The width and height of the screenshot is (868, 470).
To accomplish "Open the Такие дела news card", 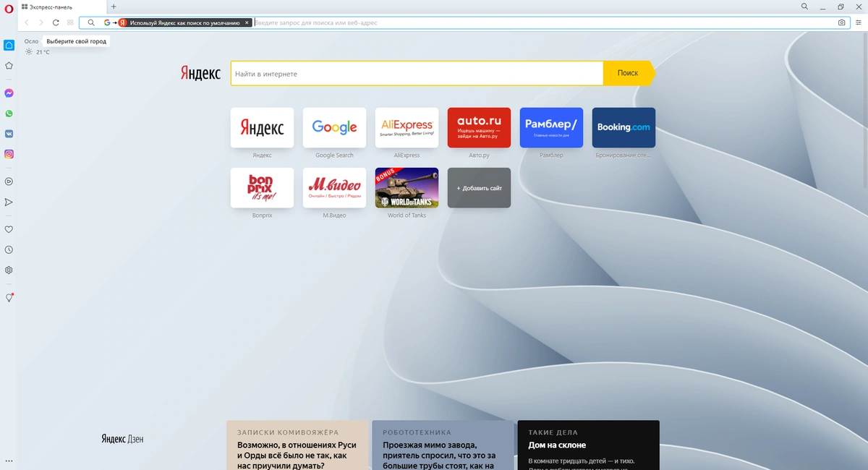I will [x=588, y=445].
